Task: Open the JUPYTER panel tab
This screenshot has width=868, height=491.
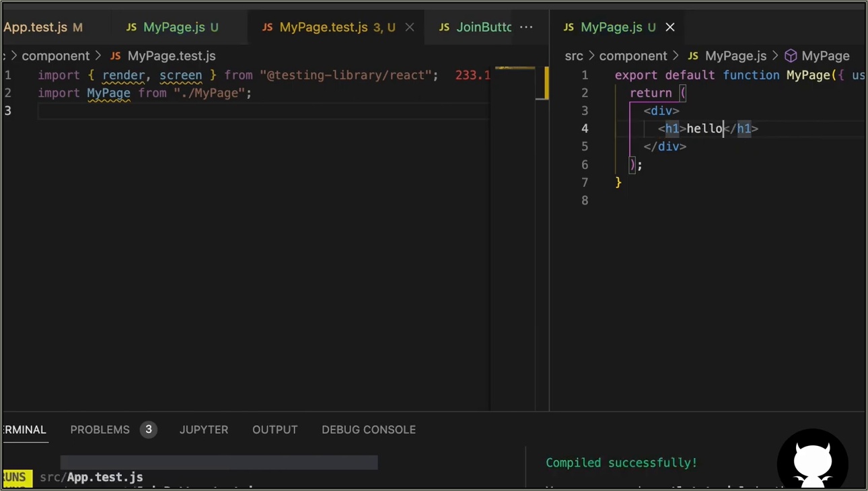Action: [204, 430]
